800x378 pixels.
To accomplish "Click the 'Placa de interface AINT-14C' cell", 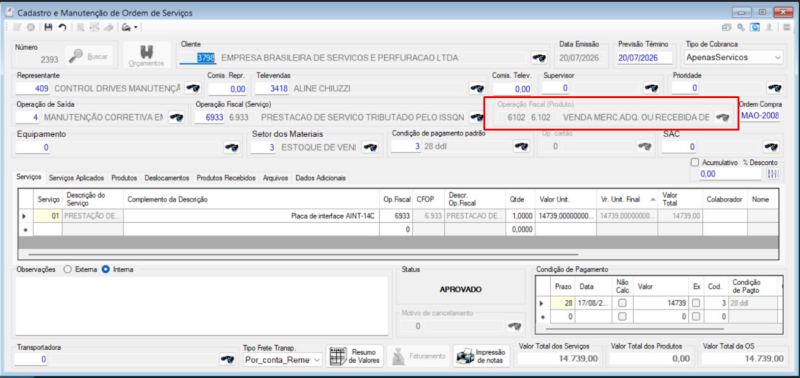I will coord(252,216).
